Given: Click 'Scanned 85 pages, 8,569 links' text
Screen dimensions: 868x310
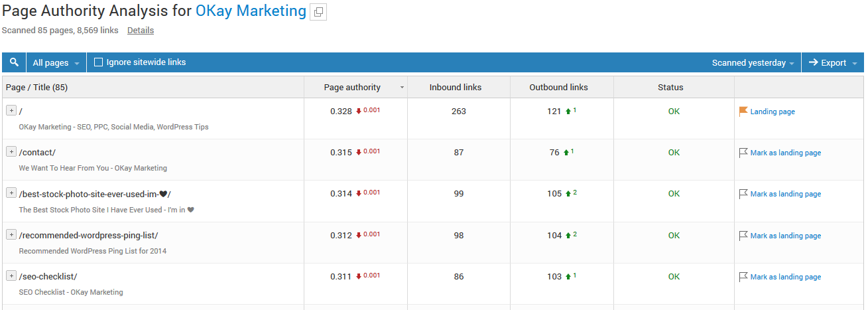Looking at the screenshot, I should pyautogui.click(x=60, y=30).
